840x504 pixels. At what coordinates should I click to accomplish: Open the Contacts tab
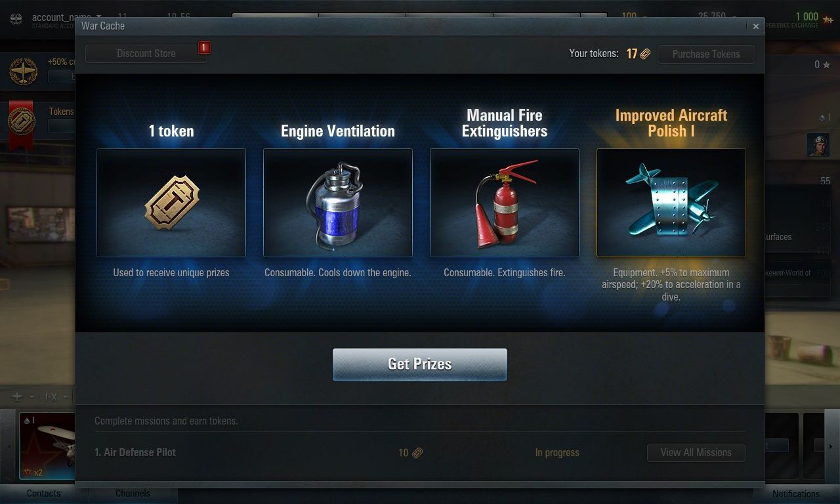44,493
